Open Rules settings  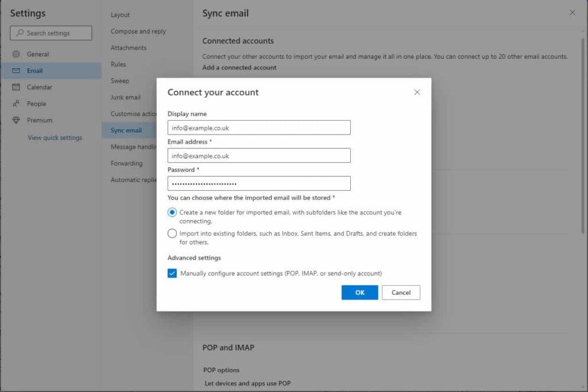(x=118, y=64)
